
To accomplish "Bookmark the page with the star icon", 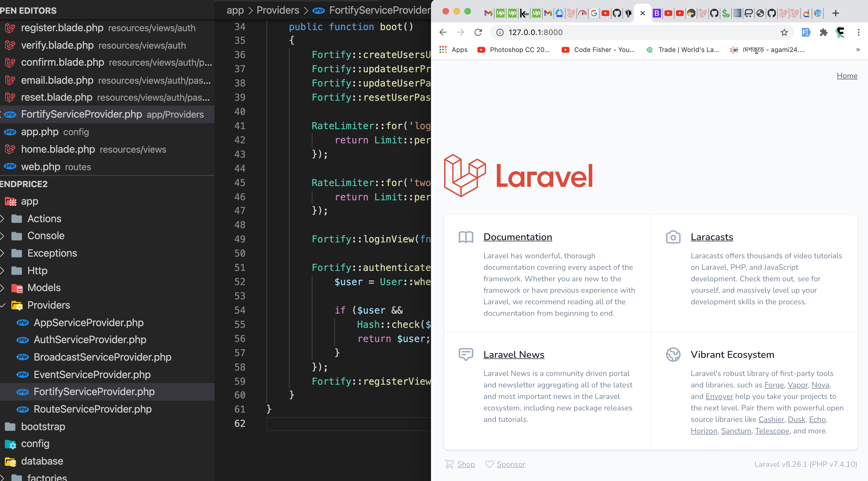I will pos(784,32).
